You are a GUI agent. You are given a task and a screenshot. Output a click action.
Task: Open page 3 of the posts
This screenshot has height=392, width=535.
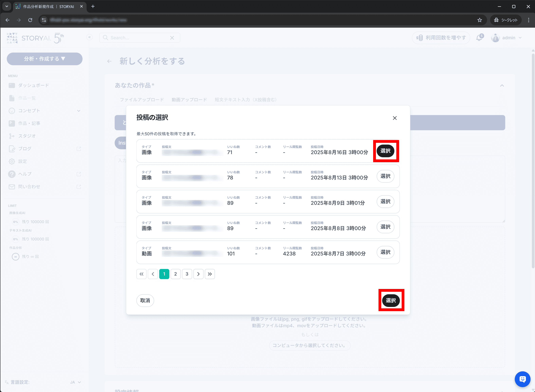tap(187, 274)
